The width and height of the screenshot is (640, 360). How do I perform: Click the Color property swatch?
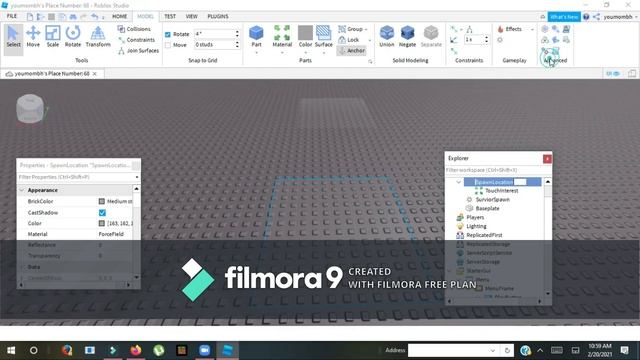click(x=102, y=223)
